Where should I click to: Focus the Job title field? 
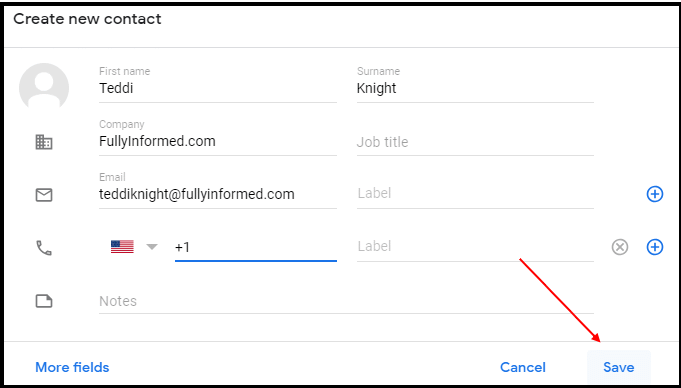pos(475,142)
